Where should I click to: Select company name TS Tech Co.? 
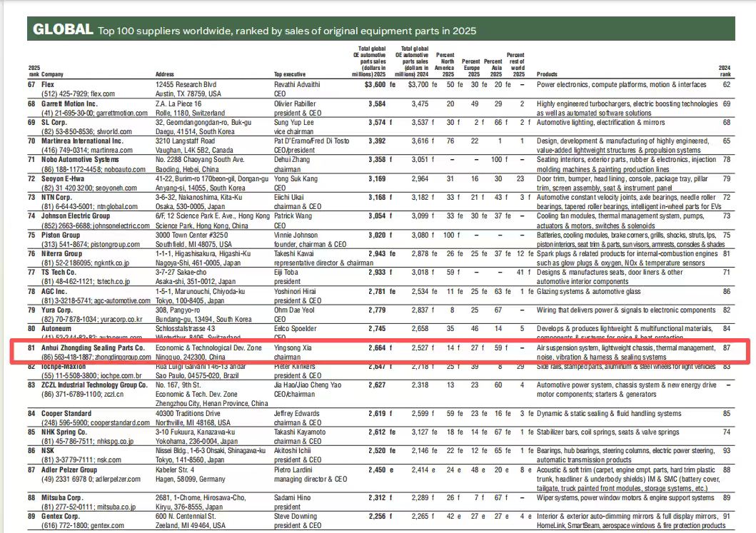(59, 273)
